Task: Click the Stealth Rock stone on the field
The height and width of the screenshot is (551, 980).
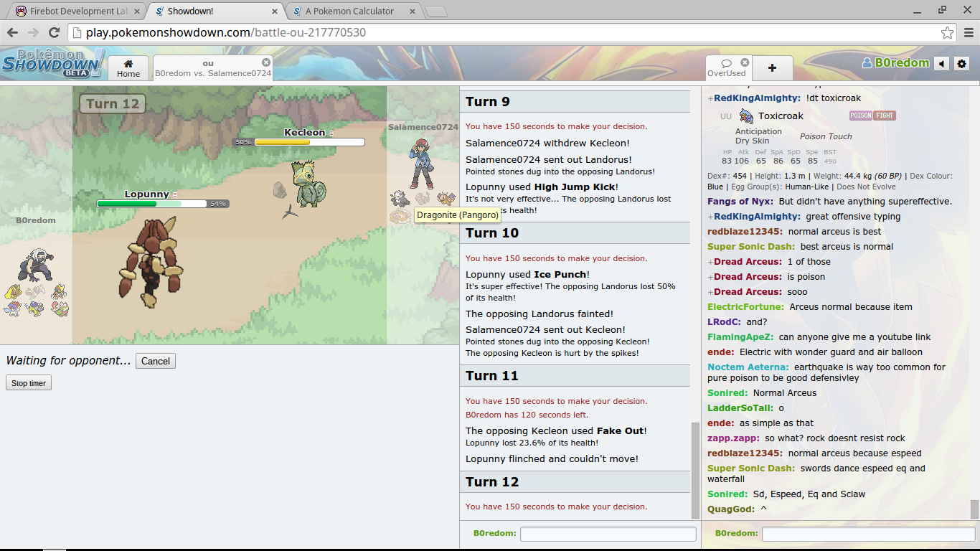Action: (280, 189)
